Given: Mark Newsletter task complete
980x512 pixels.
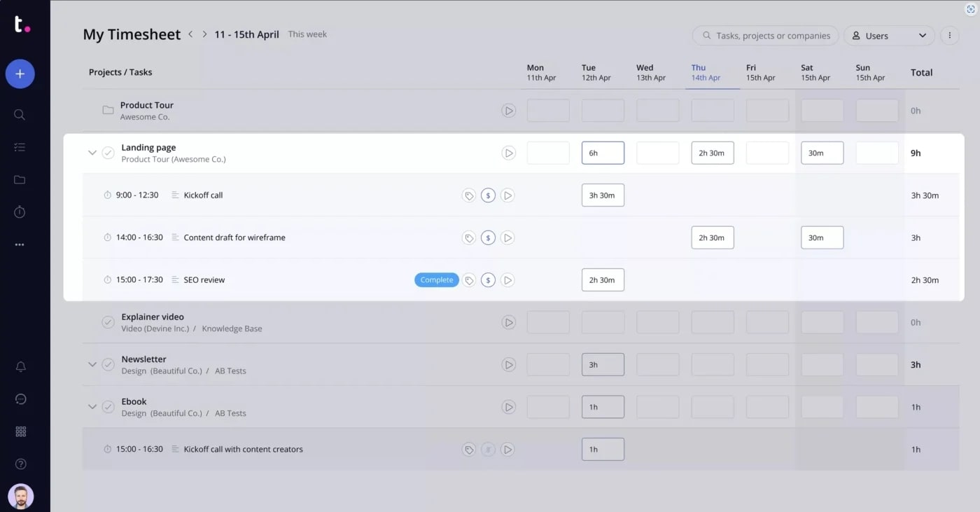Looking at the screenshot, I should (108, 365).
